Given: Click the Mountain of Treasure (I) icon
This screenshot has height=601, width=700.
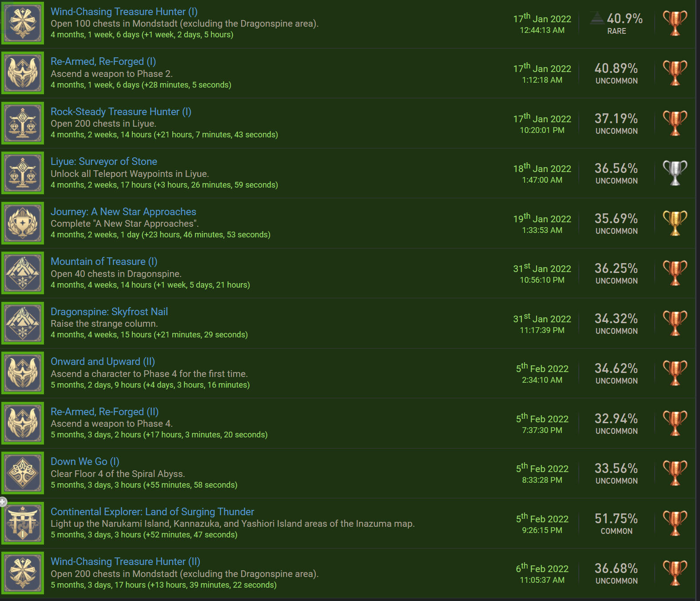Looking at the screenshot, I should 23,273.
